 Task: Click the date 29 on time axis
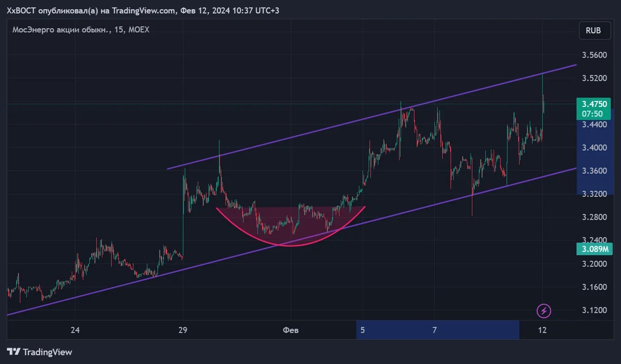point(183,330)
